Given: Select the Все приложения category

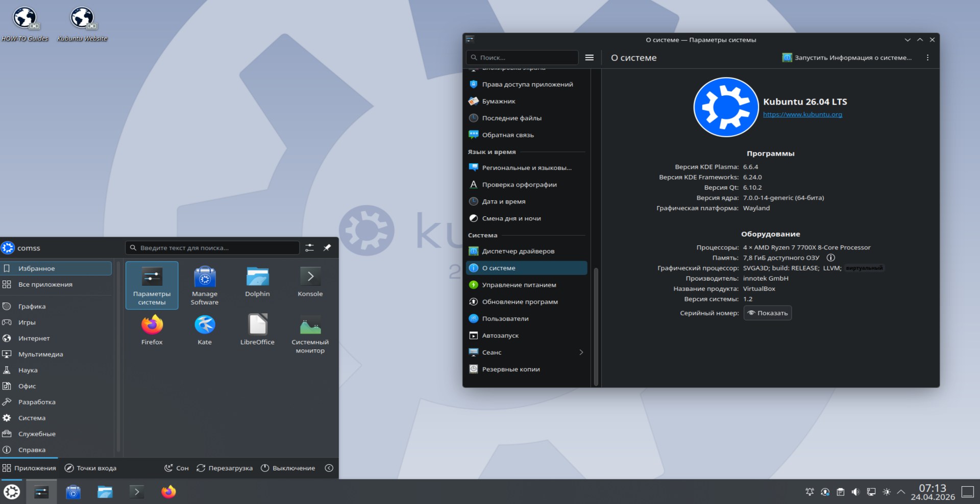Looking at the screenshot, I should (x=45, y=285).
